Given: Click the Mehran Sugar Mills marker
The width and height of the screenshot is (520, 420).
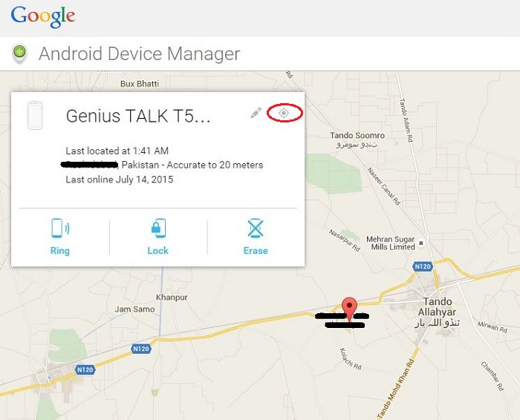Looking at the screenshot, I should (x=421, y=243).
